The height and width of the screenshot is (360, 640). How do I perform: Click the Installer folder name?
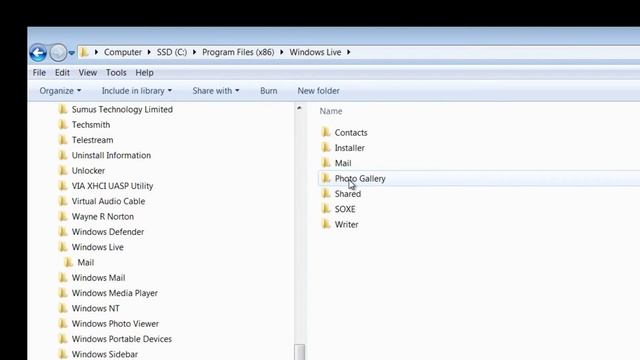click(349, 148)
